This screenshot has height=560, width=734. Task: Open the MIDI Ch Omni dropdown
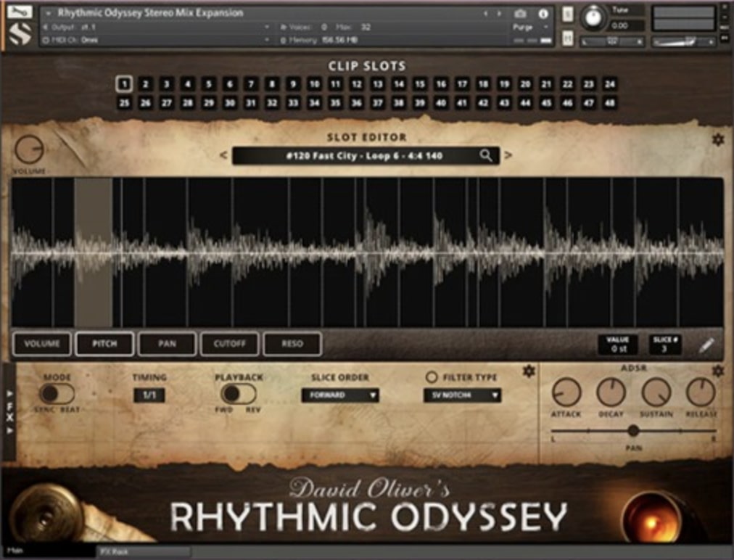pos(157,41)
